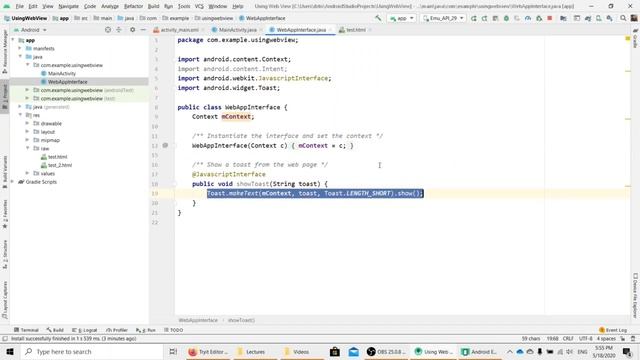
Task: Open the app run configuration dropdown
Action: (402, 18)
